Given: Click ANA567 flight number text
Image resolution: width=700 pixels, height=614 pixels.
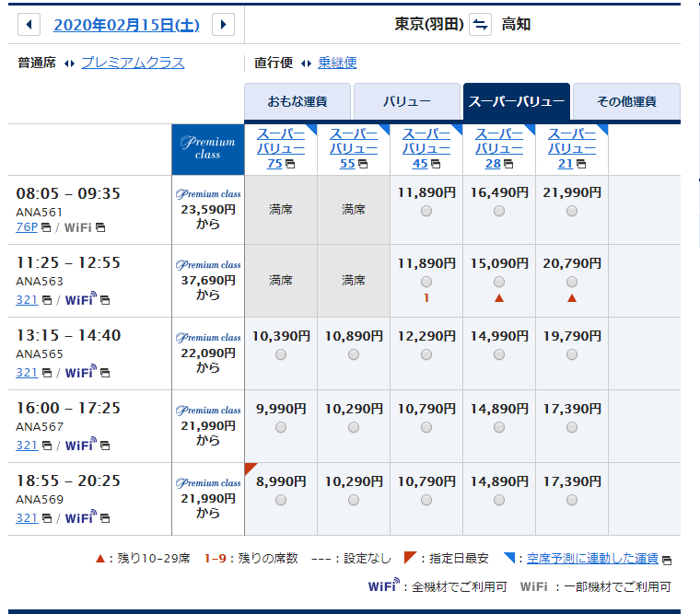Looking at the screenshot, I should (x=40, y=427).
